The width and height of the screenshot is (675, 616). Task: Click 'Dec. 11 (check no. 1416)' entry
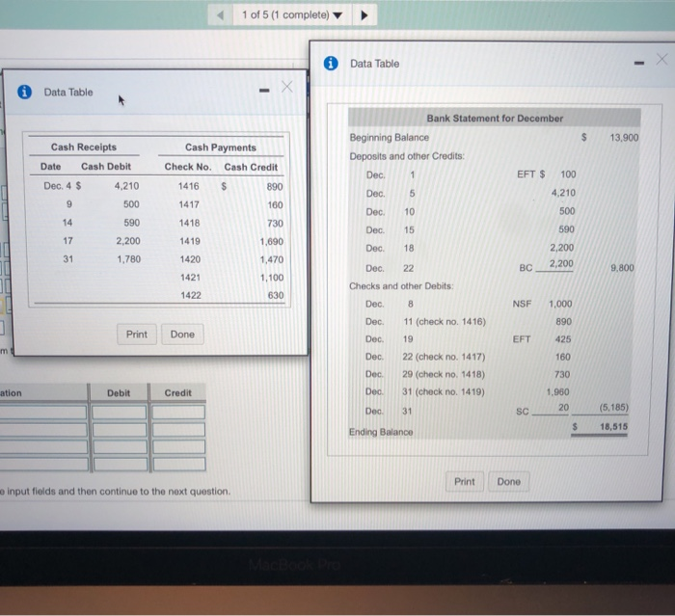click(425, 322)
